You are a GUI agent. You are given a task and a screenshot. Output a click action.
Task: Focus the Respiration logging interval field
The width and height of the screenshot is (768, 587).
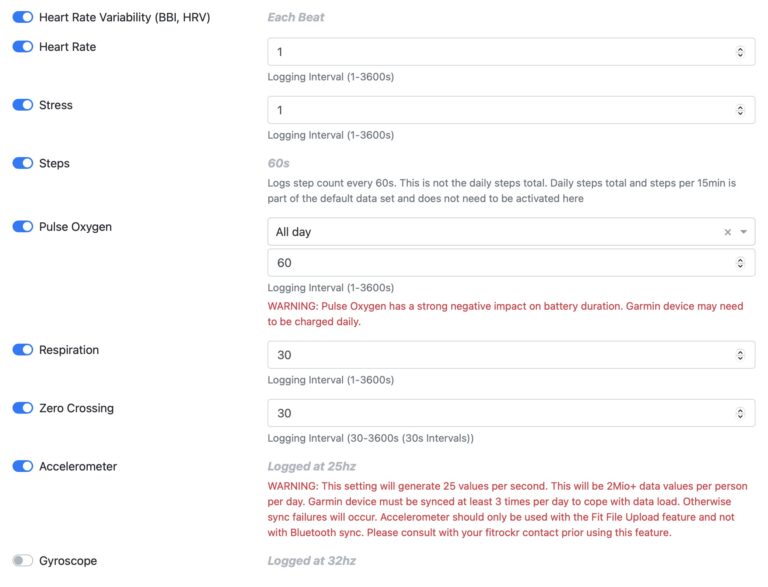pos(511,355)
